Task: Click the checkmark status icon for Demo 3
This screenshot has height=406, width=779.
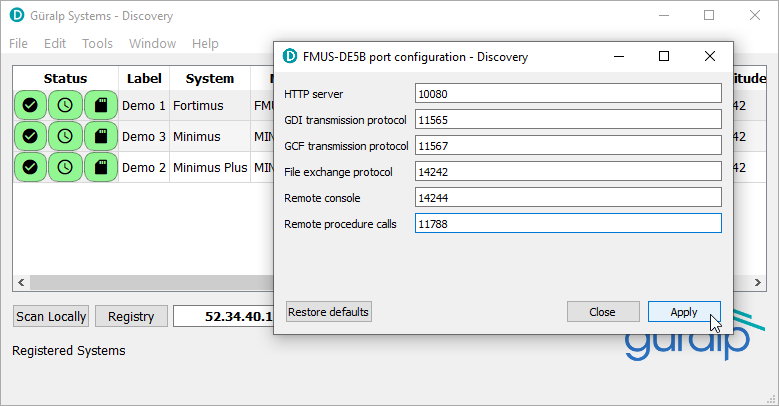Action: point(30,136)
